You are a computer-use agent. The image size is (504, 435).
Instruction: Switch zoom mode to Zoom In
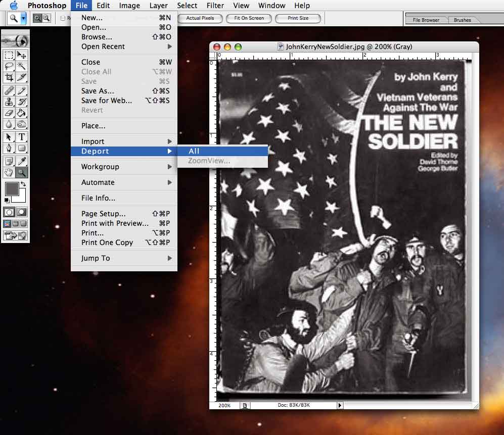click(37, 18)
